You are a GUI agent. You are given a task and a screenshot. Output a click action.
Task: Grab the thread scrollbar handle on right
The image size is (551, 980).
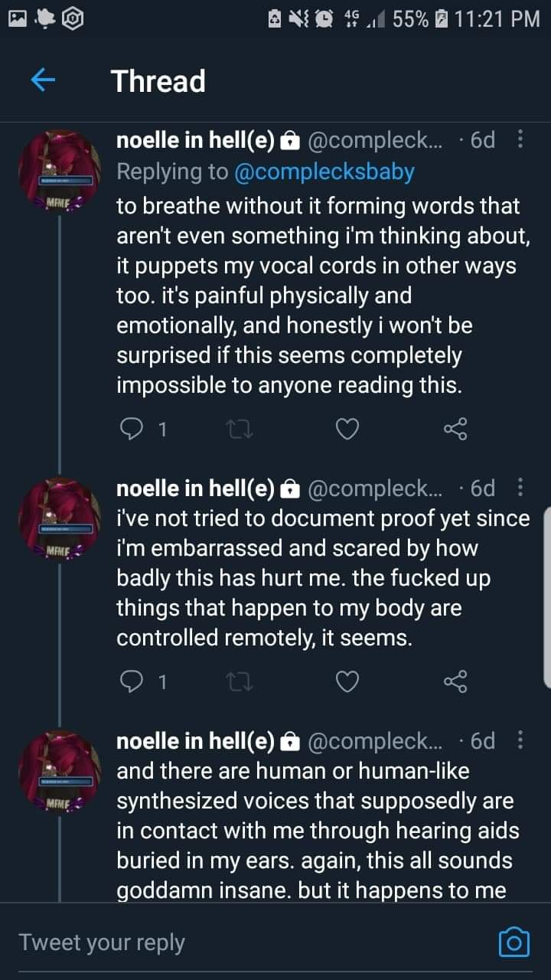pyautogui.click(x=546, y=597)
